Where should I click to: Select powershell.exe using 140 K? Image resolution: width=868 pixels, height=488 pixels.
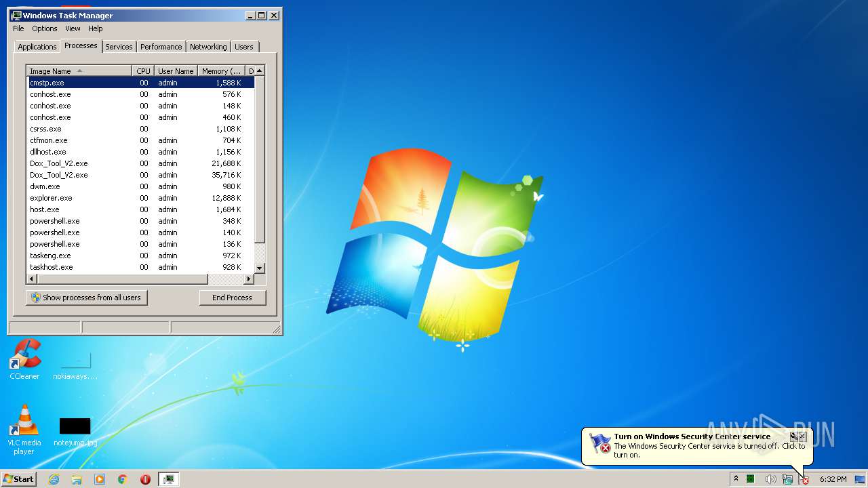[141, 232]
